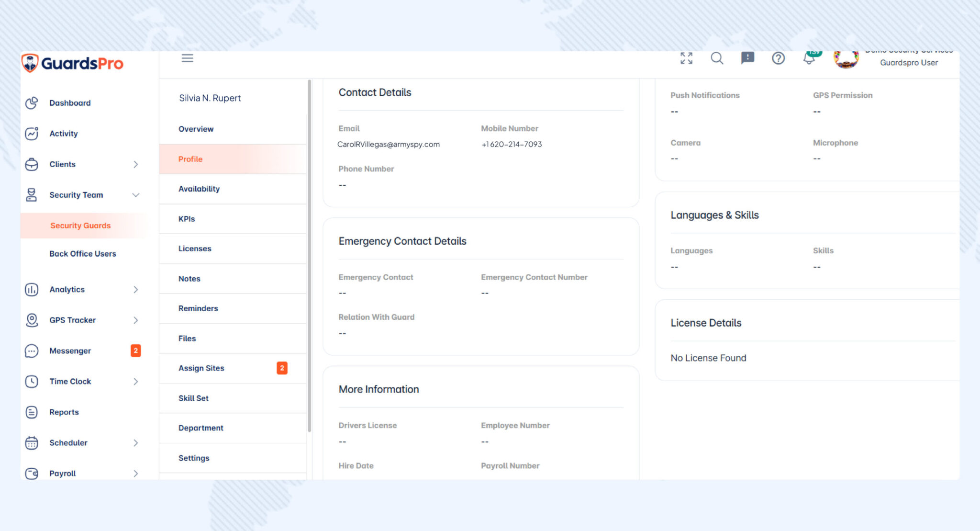Screen dimensions: 980x531
Task: Expand the GPS Tracker chevron
Action: point(136,320)
